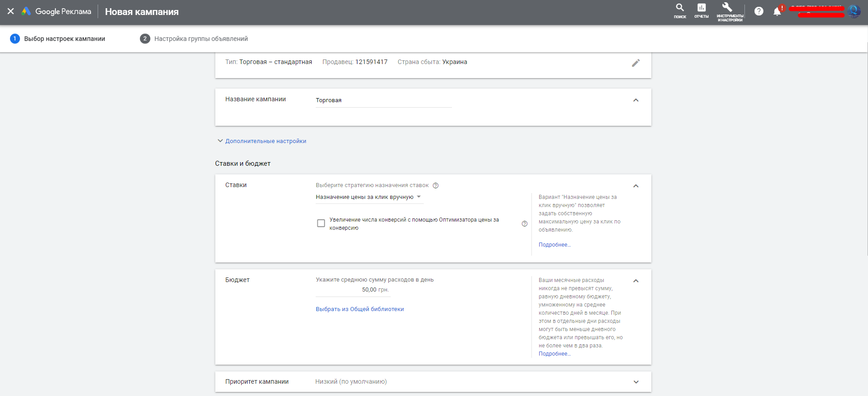
Task: Click Learn more link in Bids help text
Action: [554, 245]
